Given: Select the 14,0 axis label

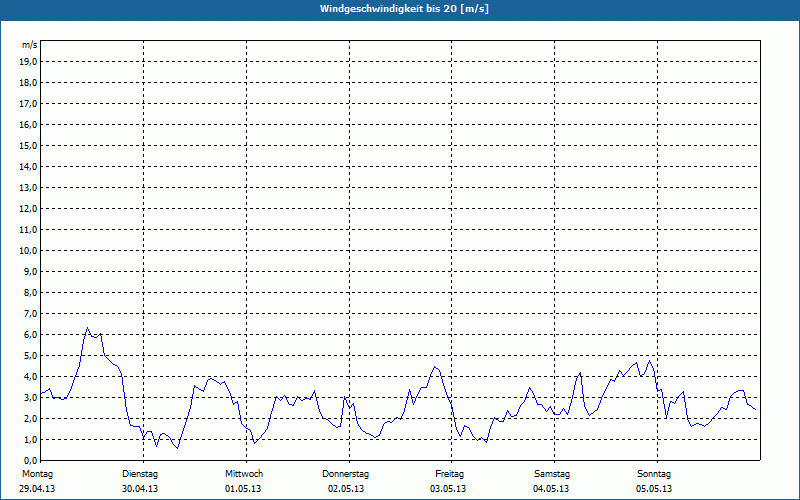Looking at the screenshot, I should coord(28,166).
